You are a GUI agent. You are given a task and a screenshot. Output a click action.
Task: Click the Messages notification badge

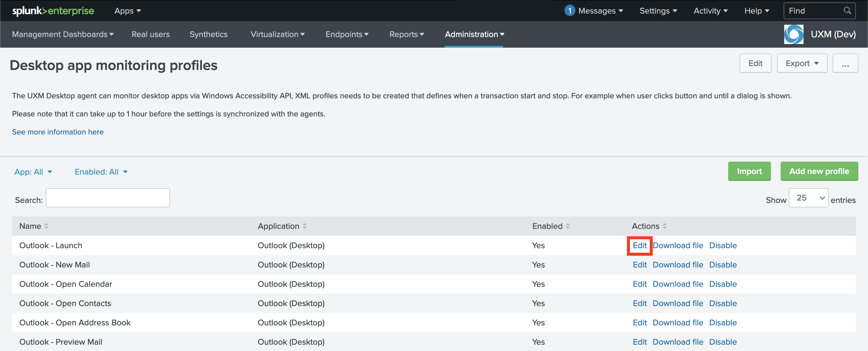point(569,11)
